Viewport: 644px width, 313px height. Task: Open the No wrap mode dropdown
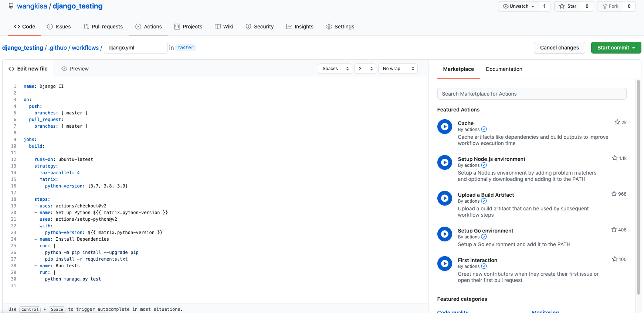click(398, 69)
